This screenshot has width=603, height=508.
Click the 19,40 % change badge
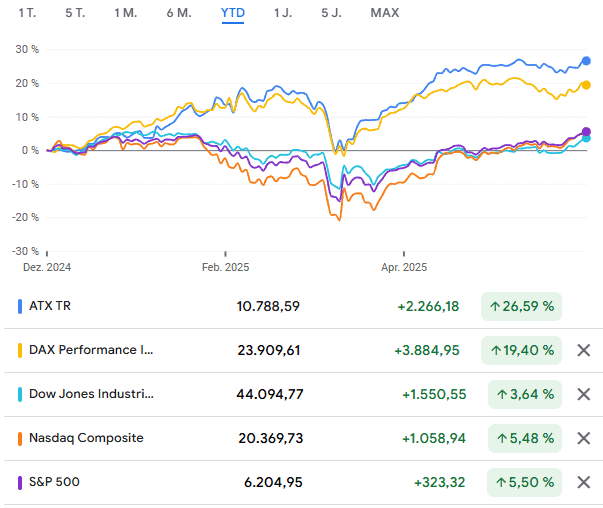[521, 350]
